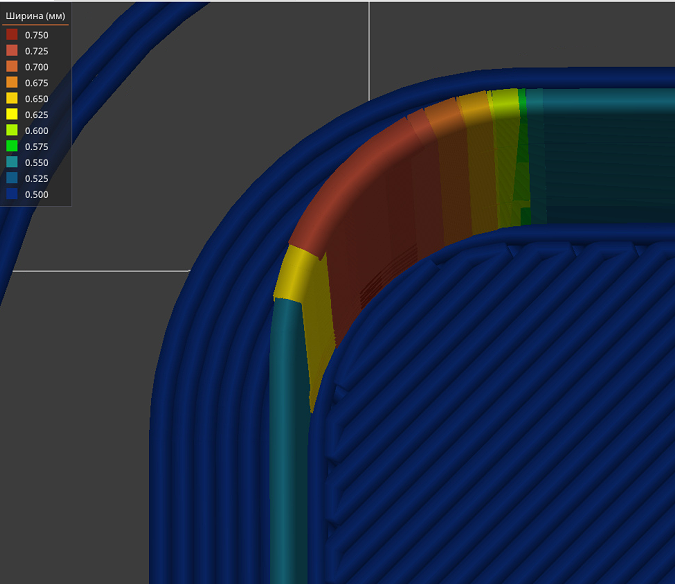Click the 0.625 legend value text
The width and height of the screenshot is (675, 584).
[37, 115]
